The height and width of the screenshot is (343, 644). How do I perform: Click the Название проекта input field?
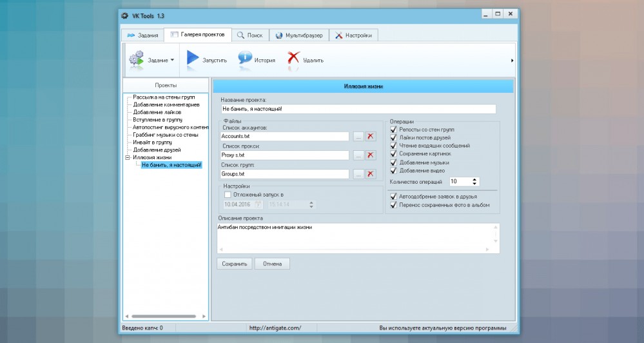click(x=358, y=109)
